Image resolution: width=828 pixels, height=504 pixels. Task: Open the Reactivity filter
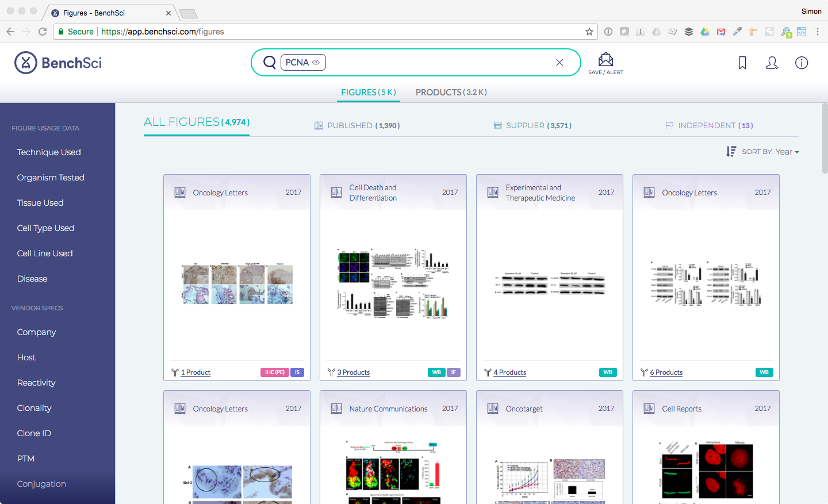[36, 383]
